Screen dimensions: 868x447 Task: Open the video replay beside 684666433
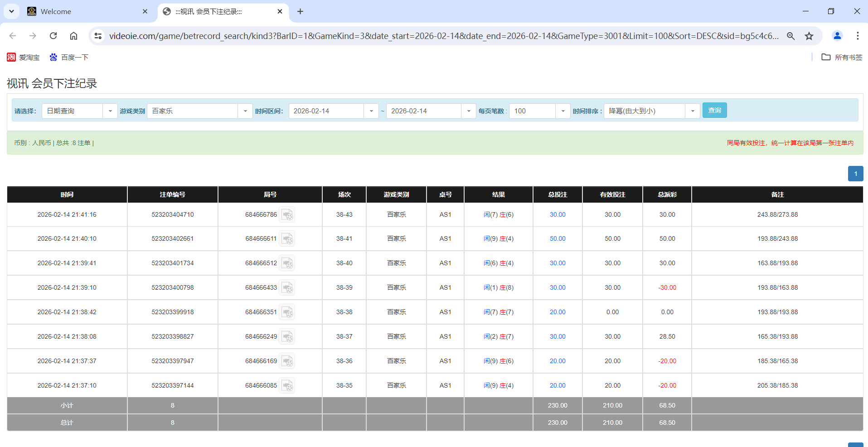[287, 288]
